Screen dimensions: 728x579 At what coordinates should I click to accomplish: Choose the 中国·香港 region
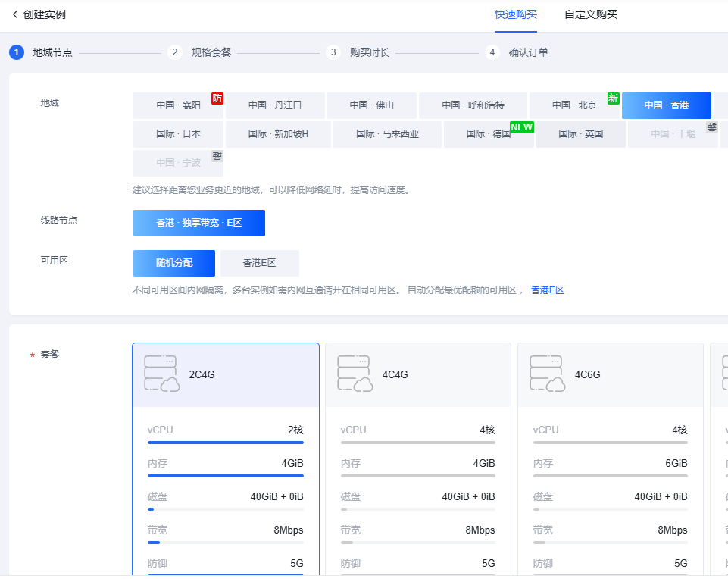coord(666,105)
